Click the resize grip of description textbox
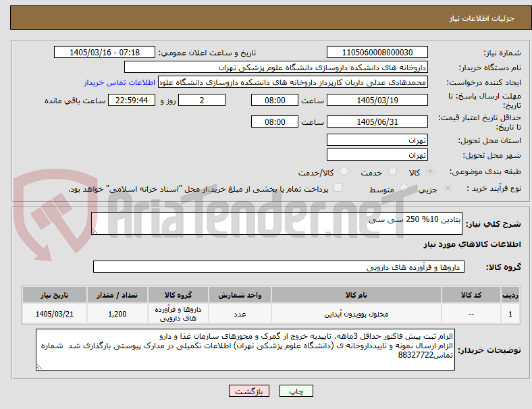Viewport: 532px width, 409px height. click(x=95, y=231)
